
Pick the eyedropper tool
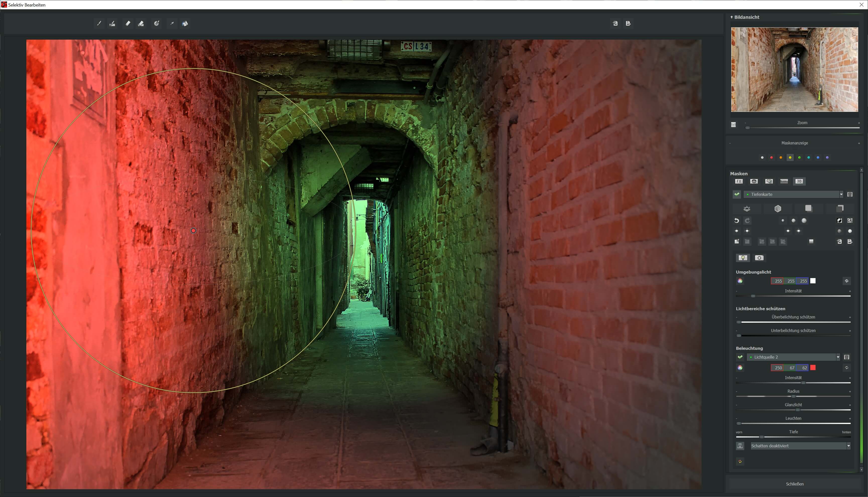pos(172,24)
